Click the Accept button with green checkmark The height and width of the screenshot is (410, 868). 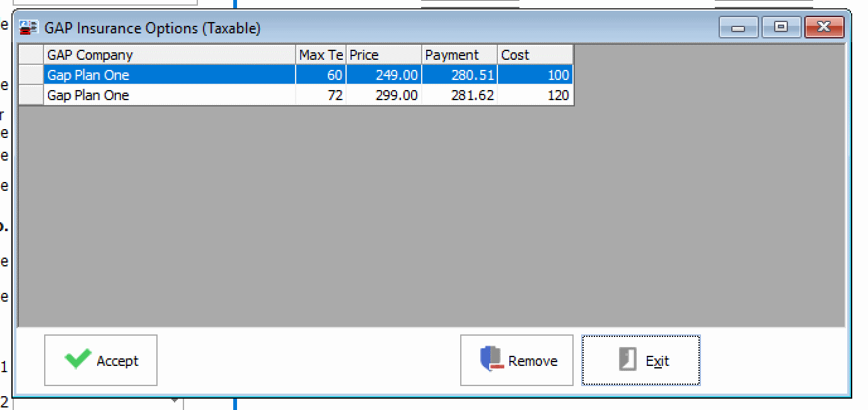coord(101,360)
